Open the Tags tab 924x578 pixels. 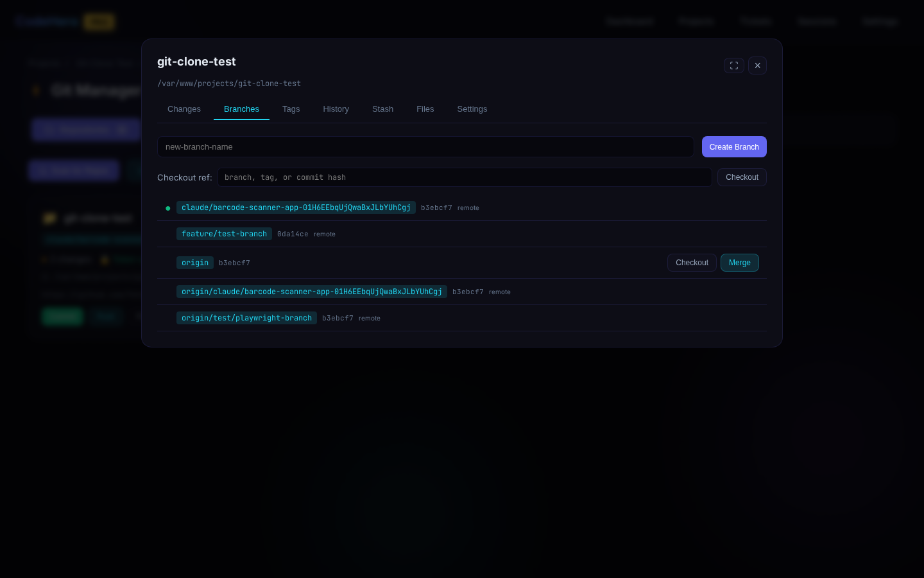point(291,109)
